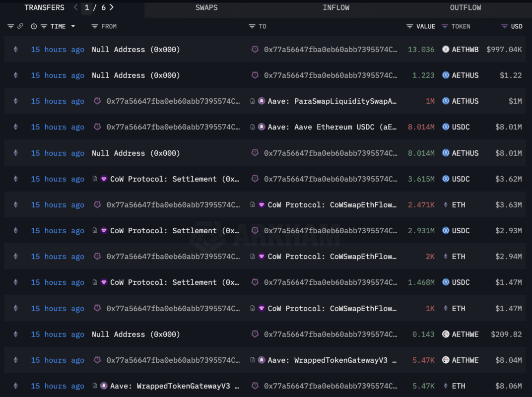Filter by FROM column
Screen dimensions: 532x397
95,26
